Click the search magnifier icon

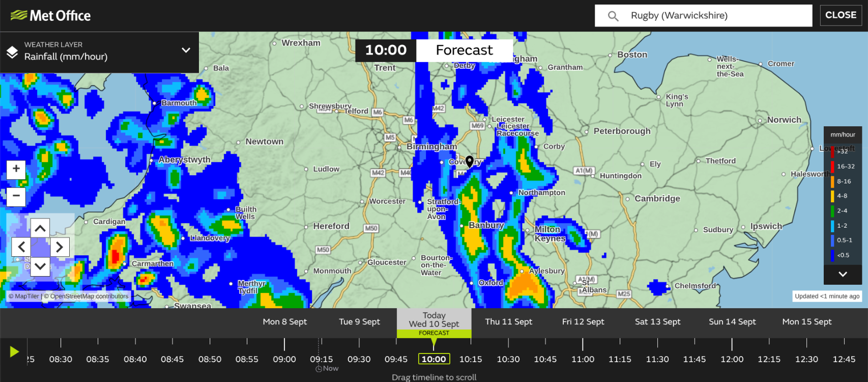613,16
